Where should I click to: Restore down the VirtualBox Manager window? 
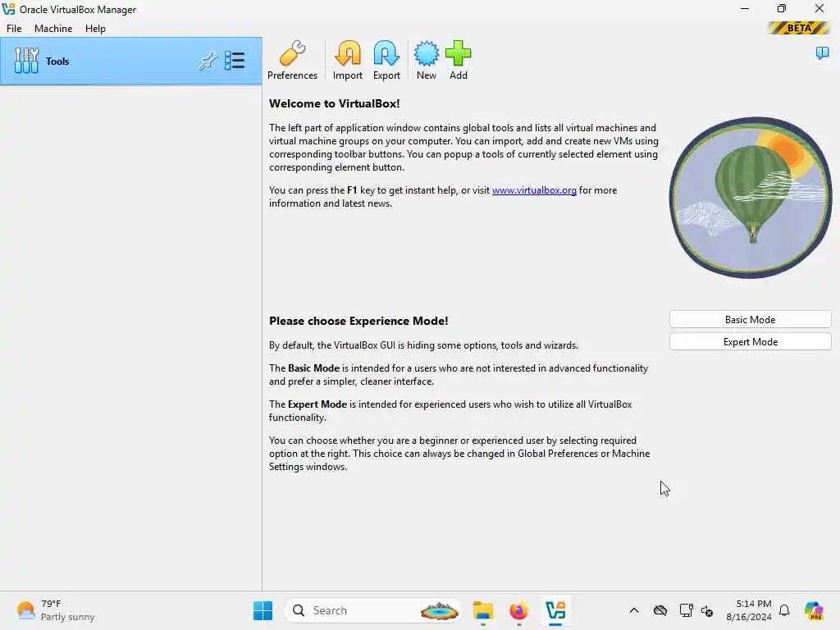782,9
